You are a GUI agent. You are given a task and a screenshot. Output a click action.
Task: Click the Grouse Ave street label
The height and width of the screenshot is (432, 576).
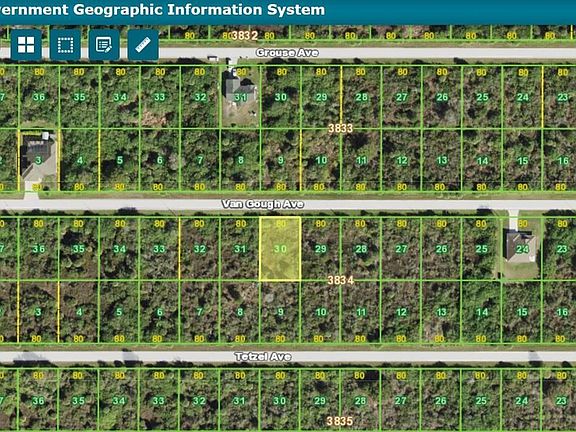tap(287, 53)
